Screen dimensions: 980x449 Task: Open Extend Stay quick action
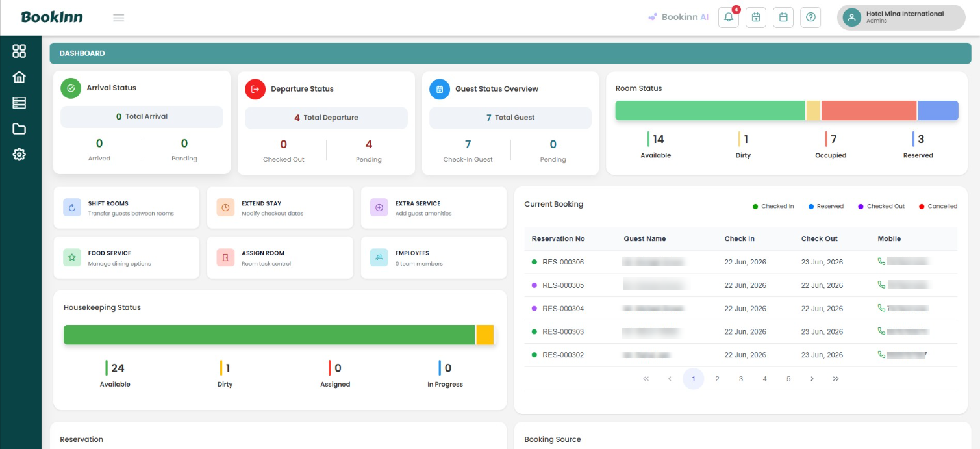click(x=280, y=208)
